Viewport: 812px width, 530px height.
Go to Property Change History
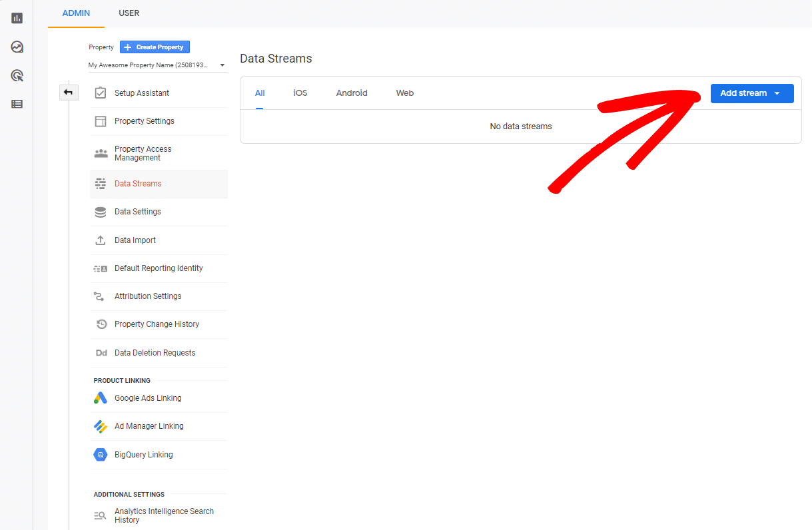pyautogui.click(x=157, y=324)
